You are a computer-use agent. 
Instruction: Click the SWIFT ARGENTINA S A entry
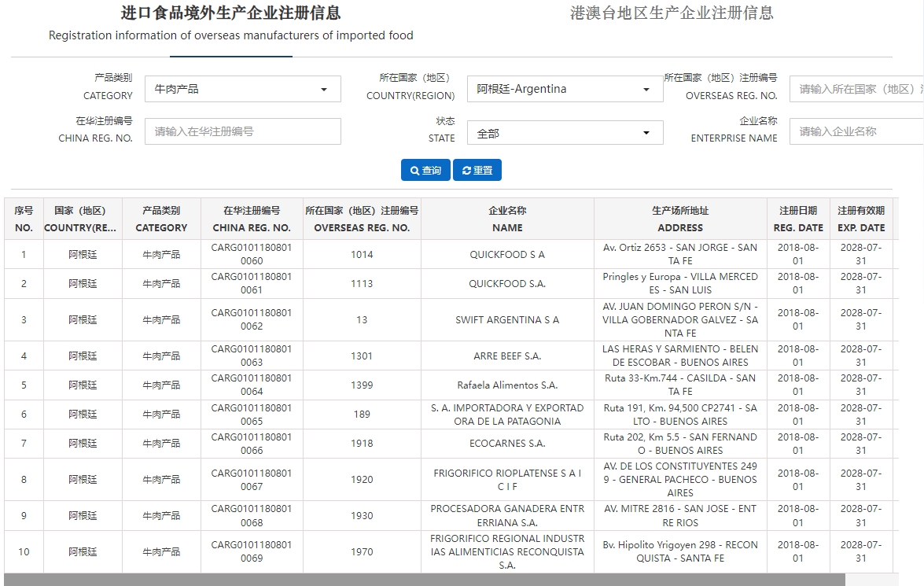coord(506,319)
